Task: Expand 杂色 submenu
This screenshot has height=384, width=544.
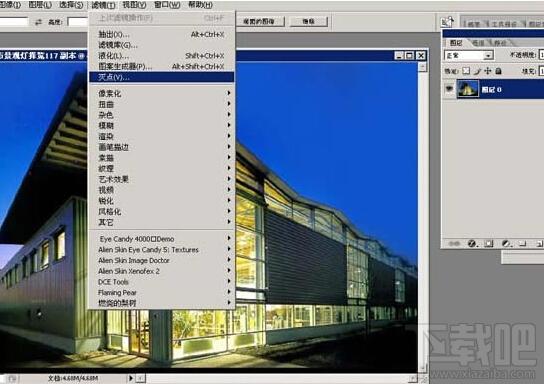Action: [162, 115]
